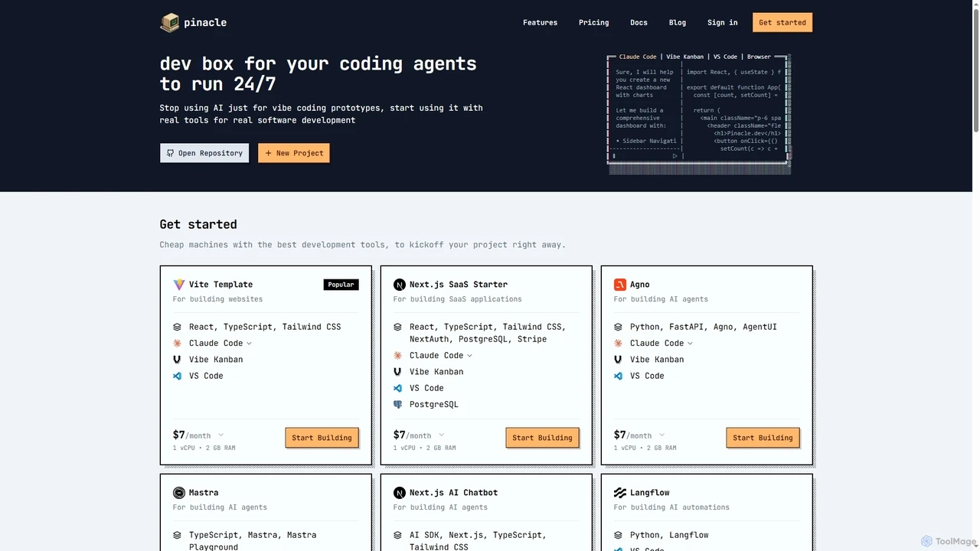
Task: Click the stack layers icon in Next.js SaaS Starter card
Action: pos(397,327)
